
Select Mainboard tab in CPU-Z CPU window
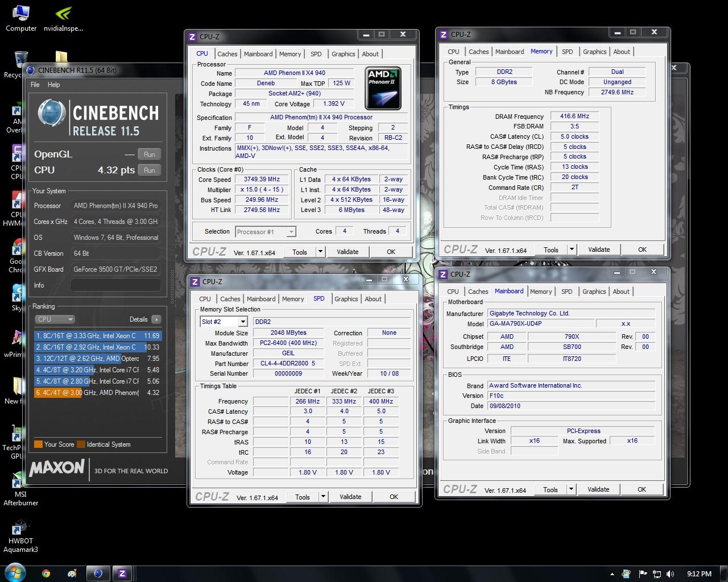pos(258,54)
